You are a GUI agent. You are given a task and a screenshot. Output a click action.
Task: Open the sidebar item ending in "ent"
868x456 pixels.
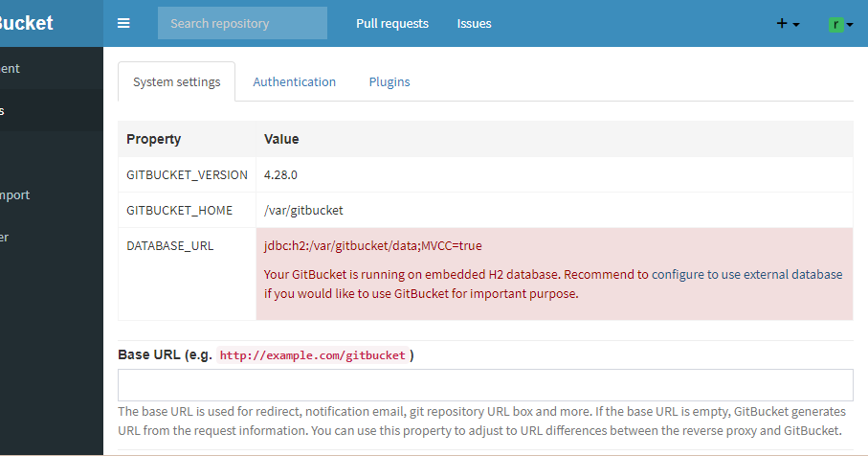[11, 69]
